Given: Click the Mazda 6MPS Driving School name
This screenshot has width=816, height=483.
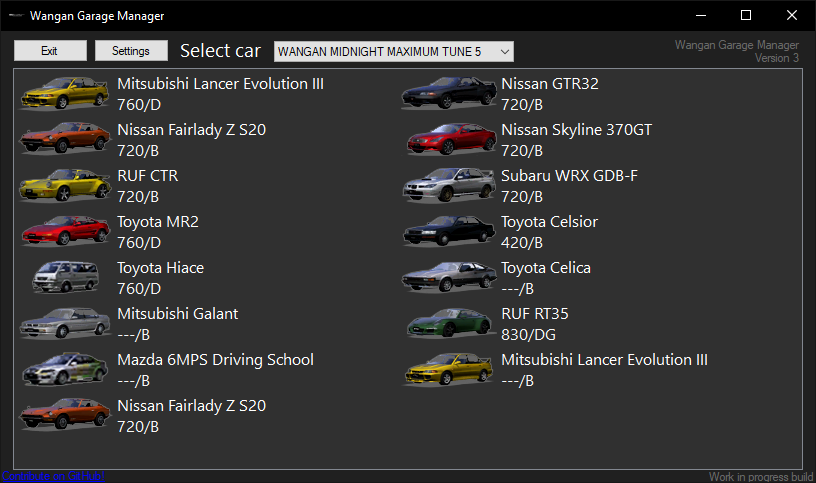Looking at the screenshot, I should (x=215, y=360).
